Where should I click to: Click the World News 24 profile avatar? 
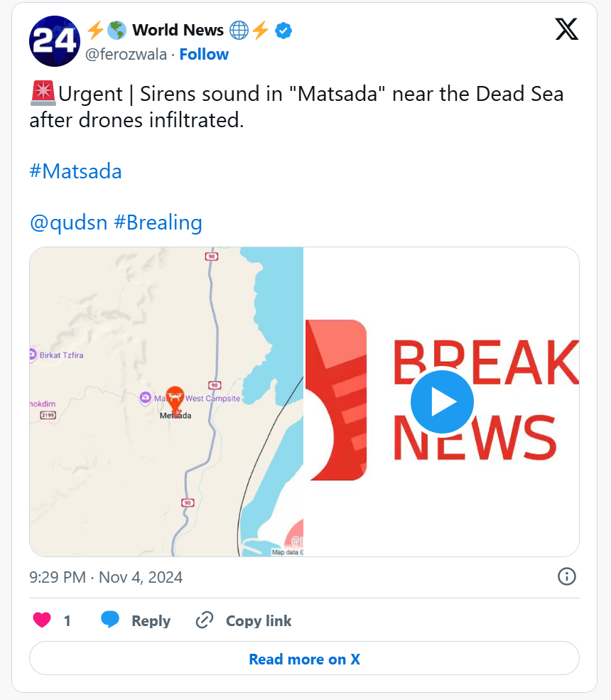point(55,41)
